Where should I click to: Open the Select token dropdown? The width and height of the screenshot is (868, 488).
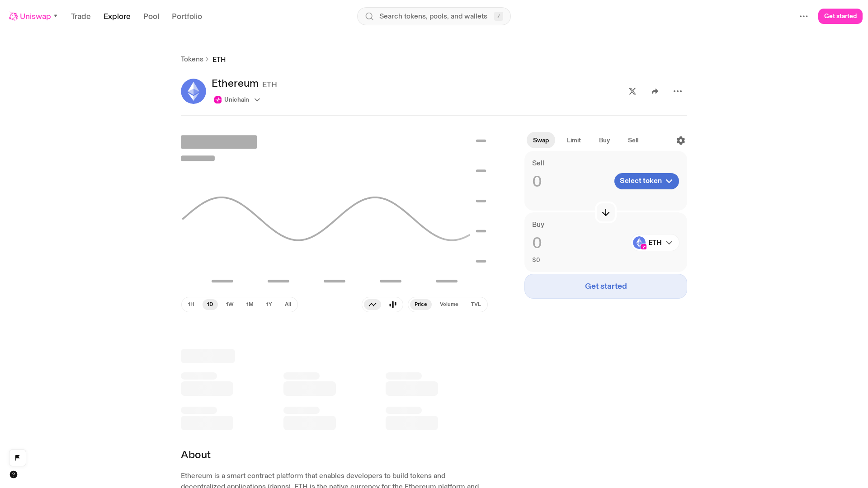tap(646, 181)
